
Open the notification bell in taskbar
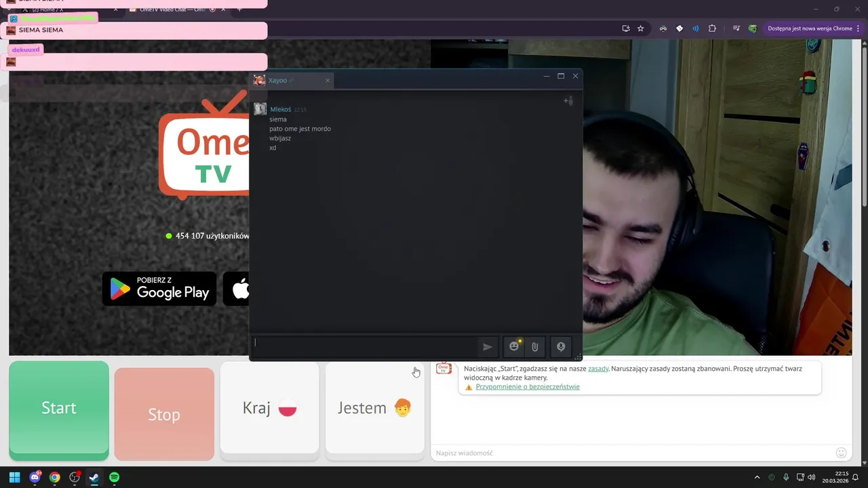(856, 477)
